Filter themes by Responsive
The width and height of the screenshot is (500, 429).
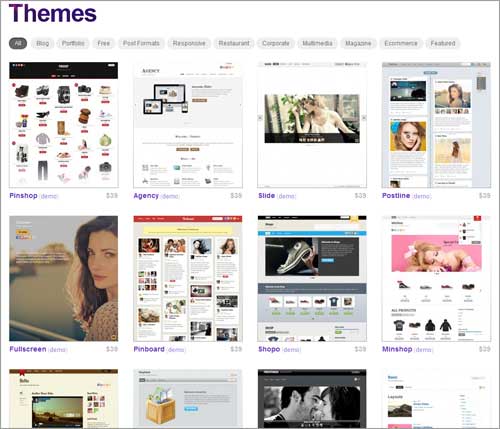tap(189, 43)
